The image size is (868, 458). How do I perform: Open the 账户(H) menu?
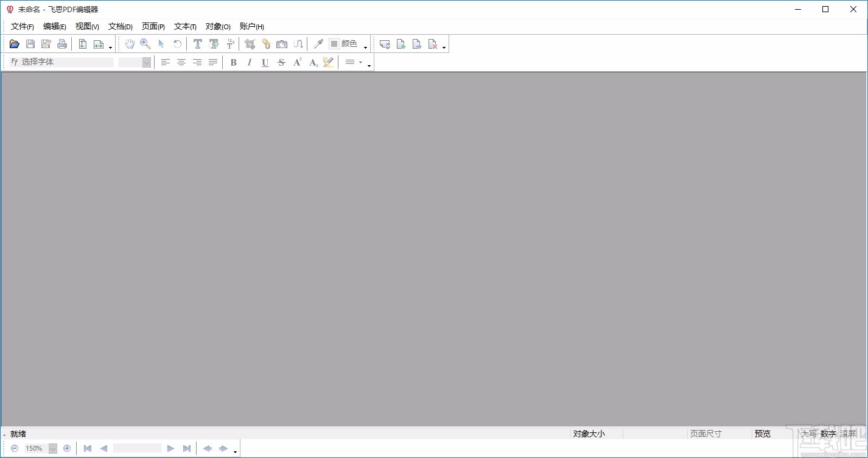pos(252,26)
